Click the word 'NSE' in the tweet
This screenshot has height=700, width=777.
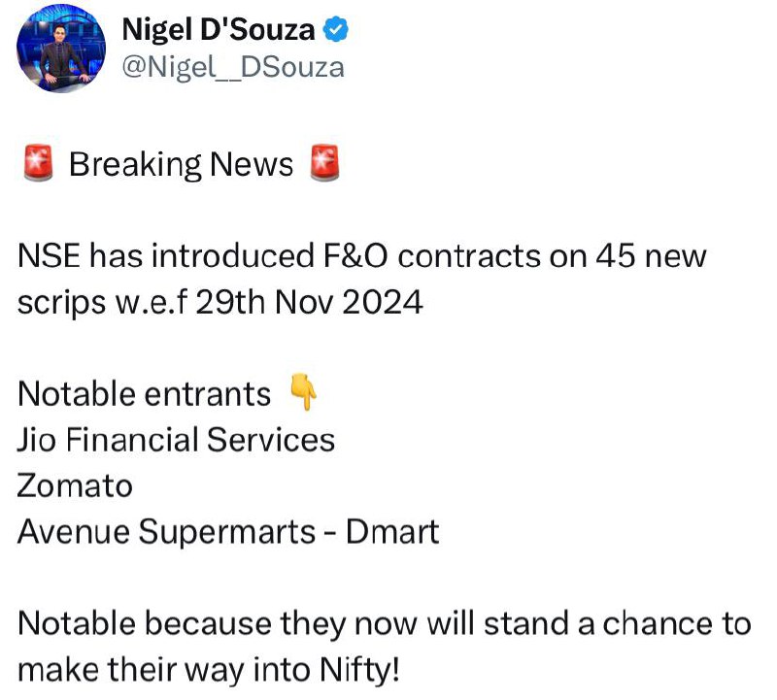point(49,256)
